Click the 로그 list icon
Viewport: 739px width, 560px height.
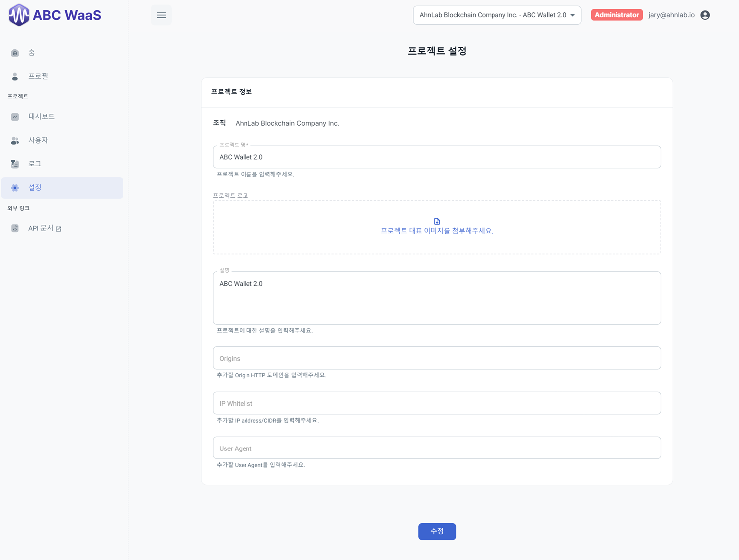point(15,164)
